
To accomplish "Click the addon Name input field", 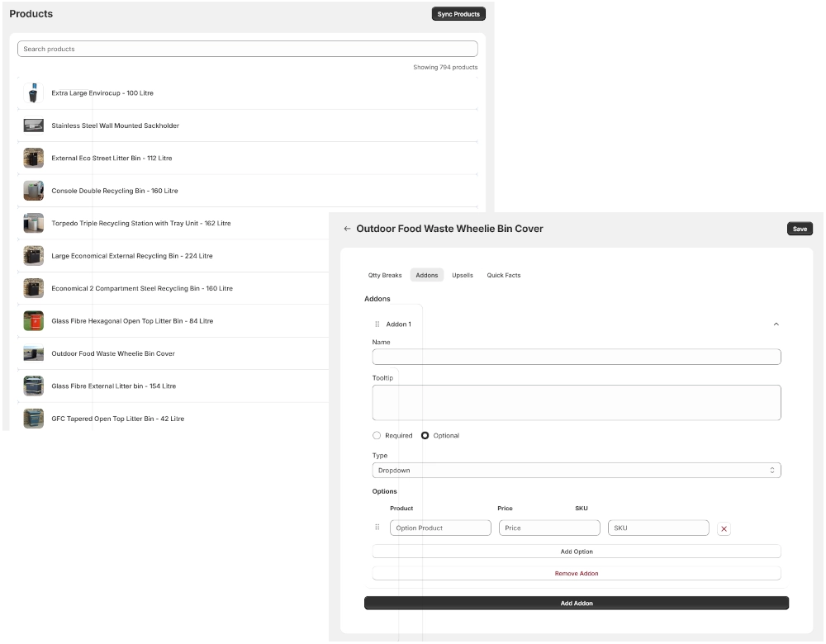I will [x=576, y=357].
